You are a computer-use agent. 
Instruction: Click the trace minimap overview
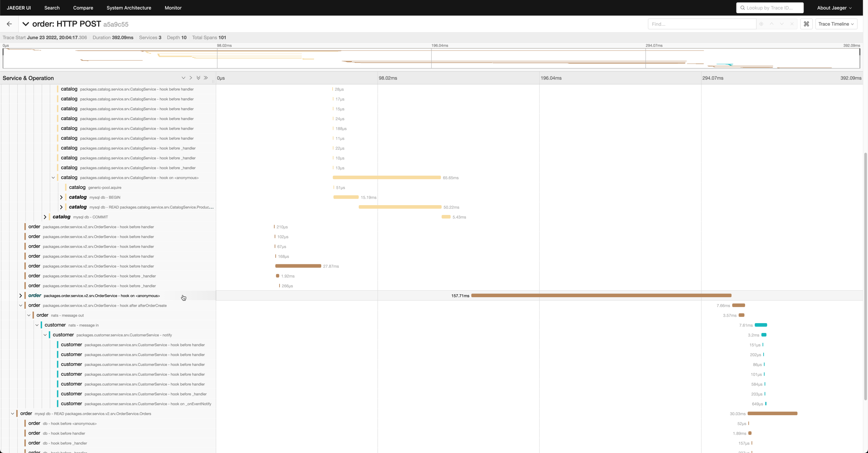tap(431, 58)
